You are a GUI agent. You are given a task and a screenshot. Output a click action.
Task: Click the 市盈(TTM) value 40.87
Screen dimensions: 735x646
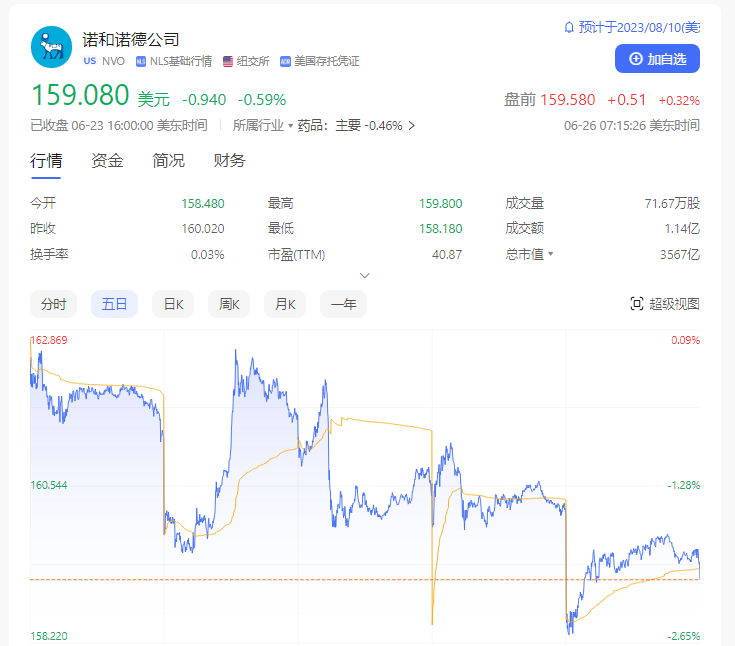(x=447, y=255)
